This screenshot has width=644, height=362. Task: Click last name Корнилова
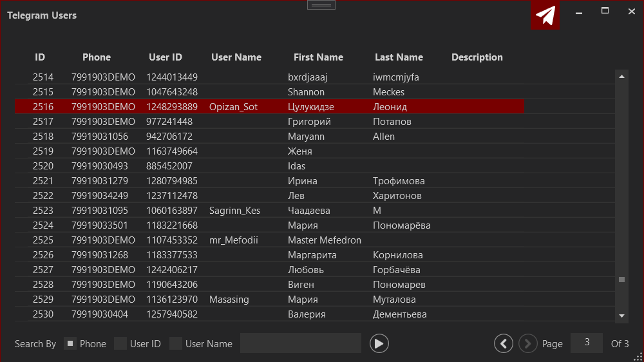pyautogui.click(x=397, y=255)
